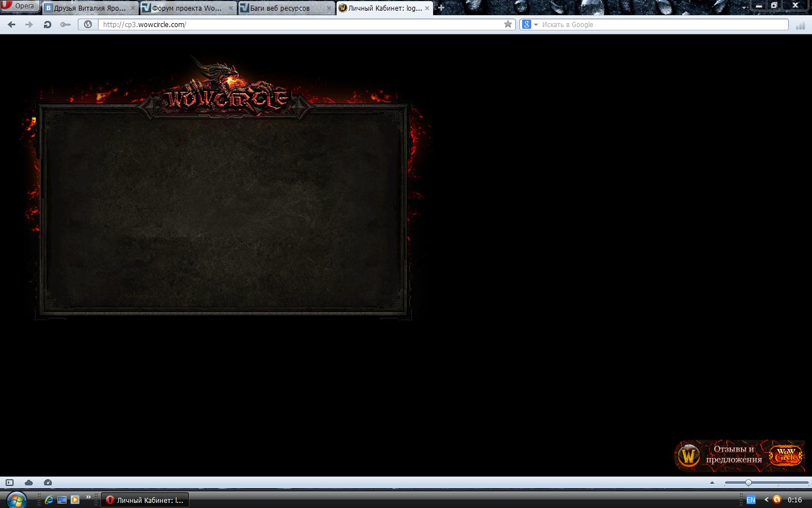Toggle the Opera panels sidebar button
This screenshot has height=508, width=812.
pyautogui.click(x=10, y=483)
